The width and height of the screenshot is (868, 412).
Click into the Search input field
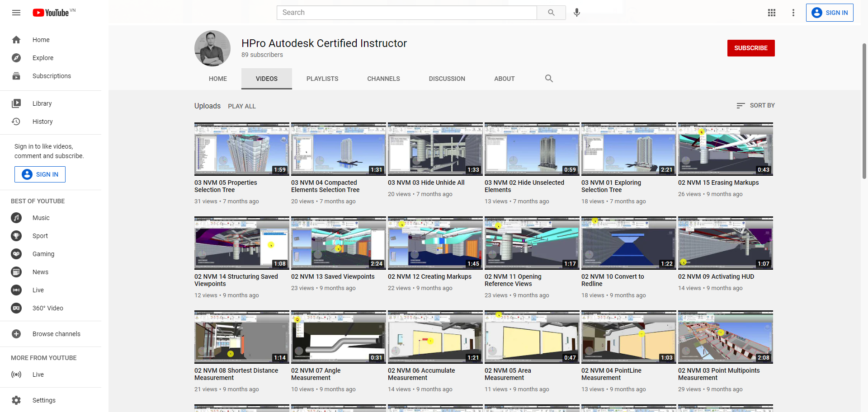pos(406,13)
